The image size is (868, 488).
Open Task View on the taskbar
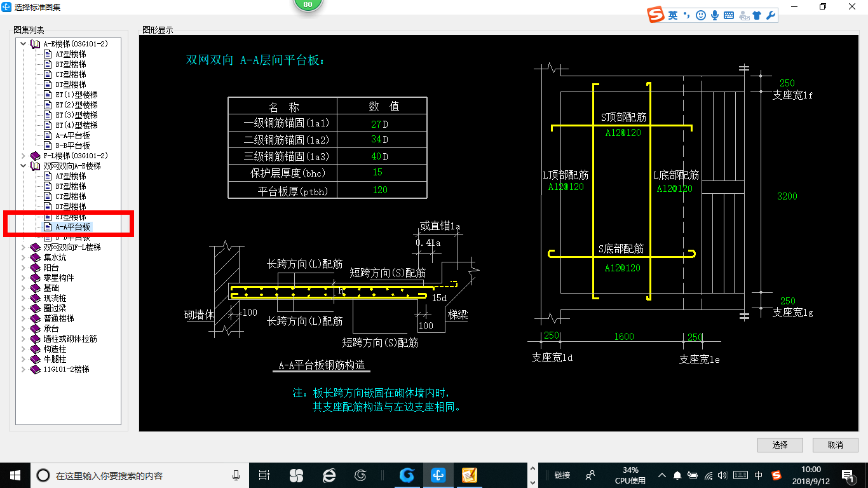click(x=264, y=475)
